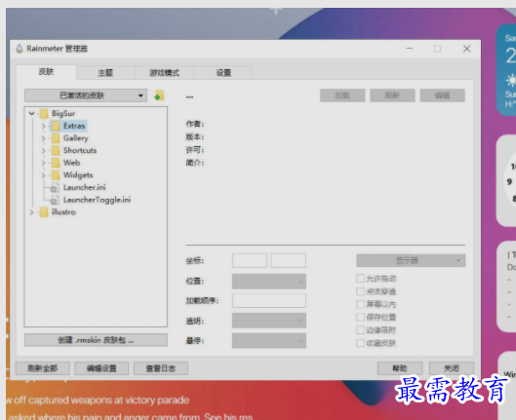Screen dimensions: 516x420
Task: Click the add skin folder plus icon
Action: point(159,95)
